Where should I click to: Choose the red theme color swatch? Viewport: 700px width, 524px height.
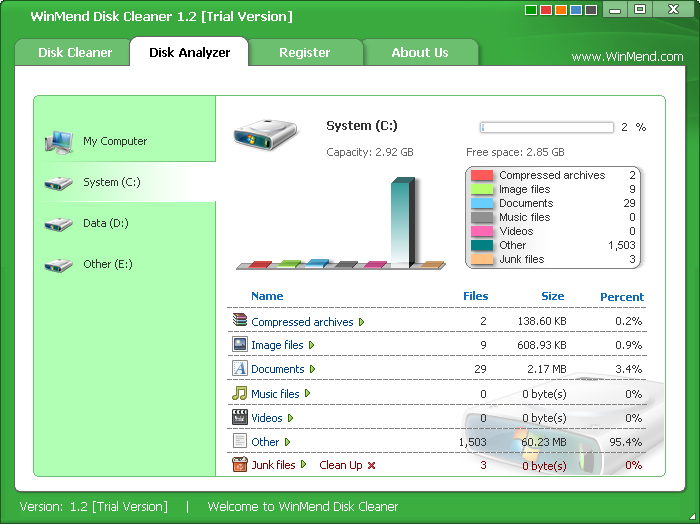546,10
